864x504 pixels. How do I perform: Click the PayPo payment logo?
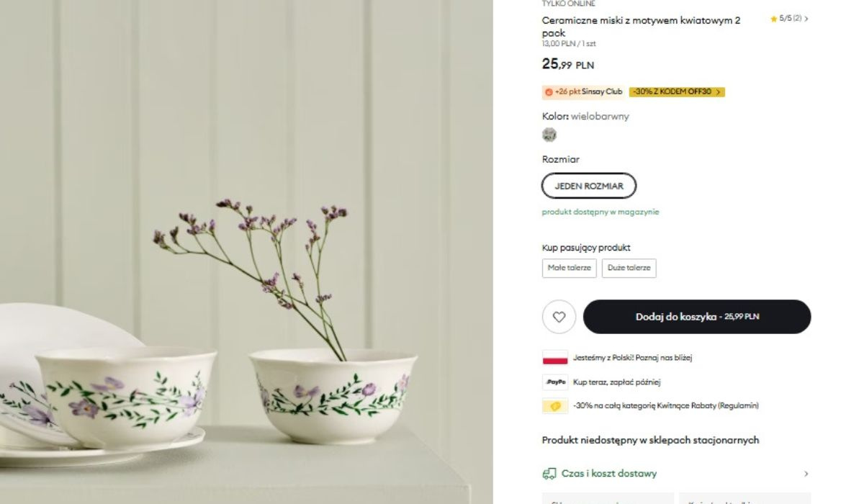click(x=554, y=382)
